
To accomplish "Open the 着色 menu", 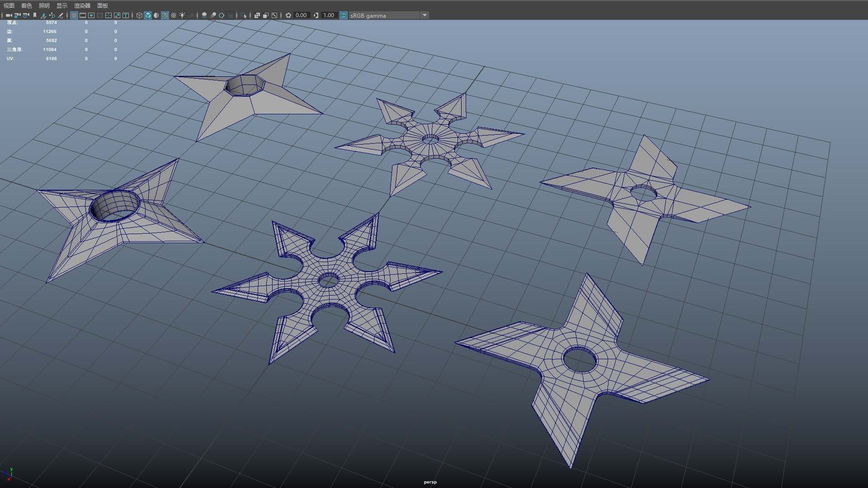I will (27, 5).
